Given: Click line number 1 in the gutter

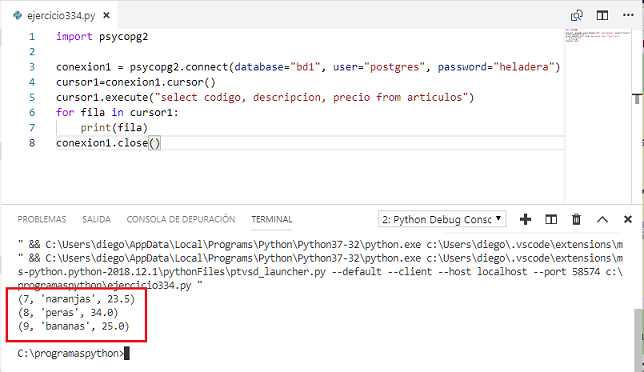Looking at the screenshot, I should coord(32,37).
